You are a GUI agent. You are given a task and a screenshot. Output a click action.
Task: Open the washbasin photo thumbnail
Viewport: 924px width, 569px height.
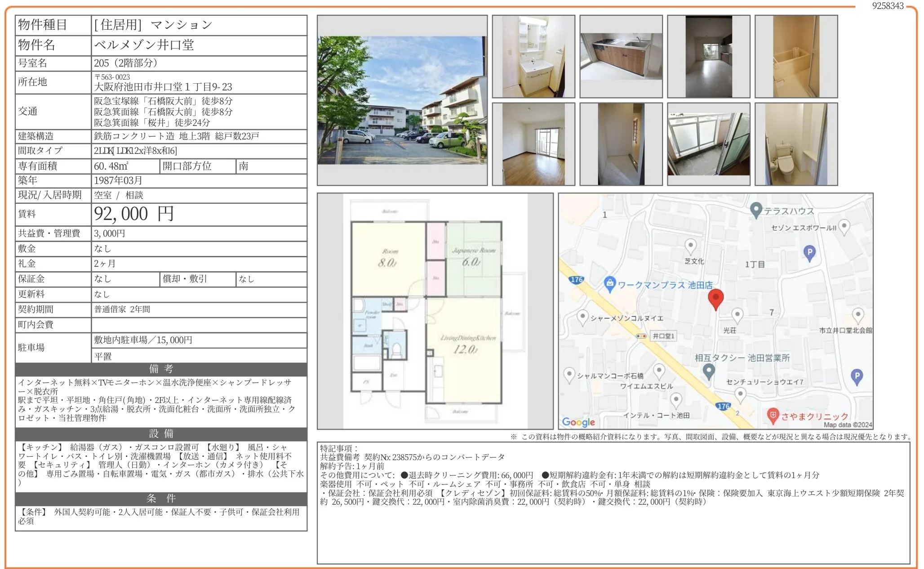pos(534,56)
